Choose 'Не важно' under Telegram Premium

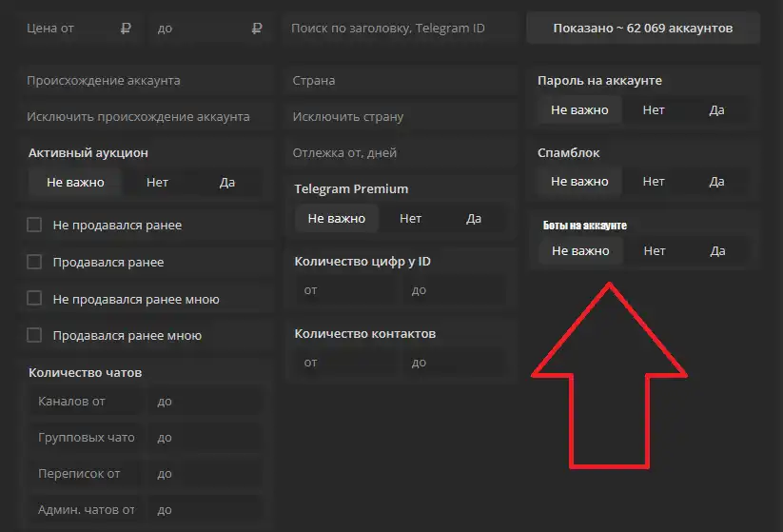click(337, 218)
